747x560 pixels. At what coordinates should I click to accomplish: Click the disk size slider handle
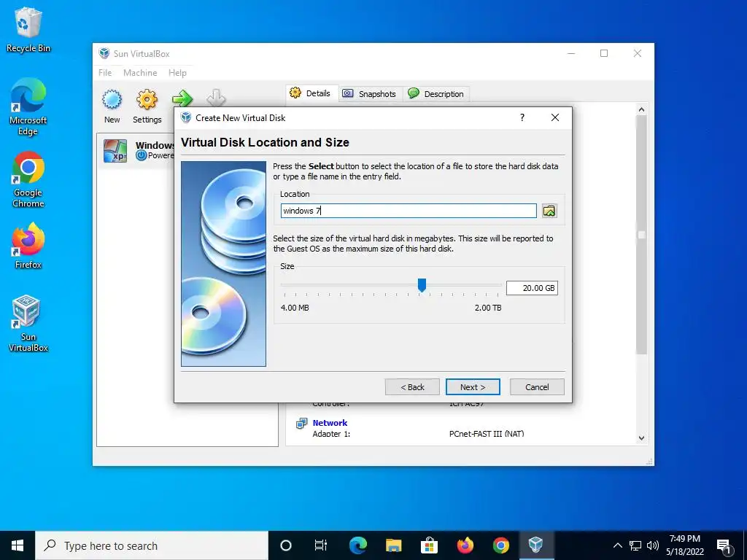click(x=422, y=285)
